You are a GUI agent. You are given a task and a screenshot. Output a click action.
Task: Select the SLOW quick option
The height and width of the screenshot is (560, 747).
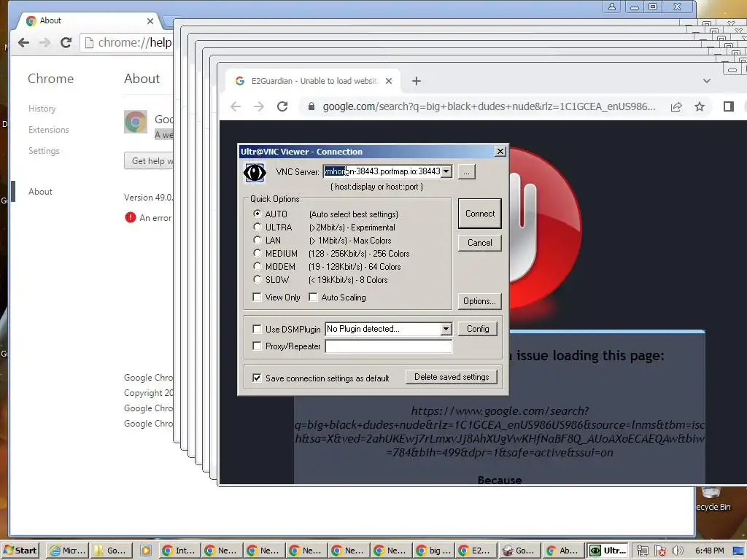[258, 279]
